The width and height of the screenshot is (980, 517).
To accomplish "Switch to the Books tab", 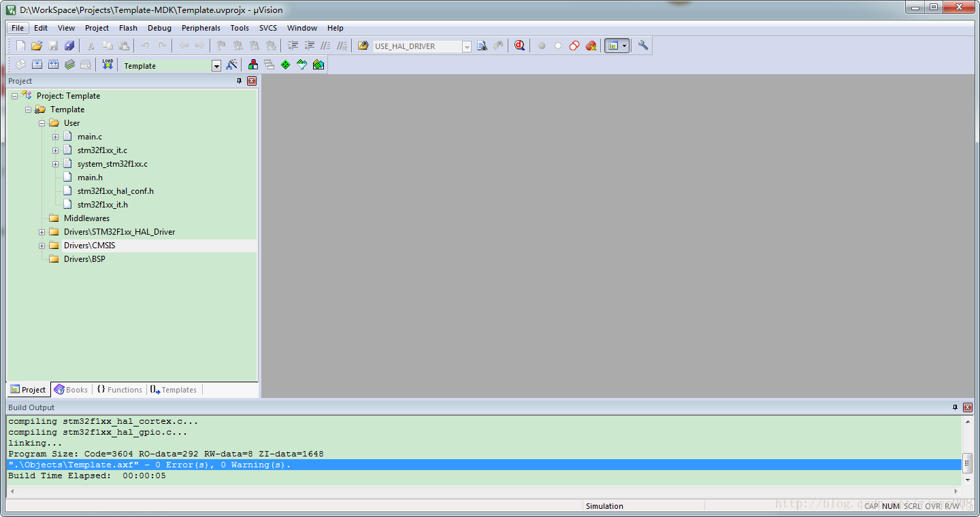I will pyautogui.click(x=71, y=390).
